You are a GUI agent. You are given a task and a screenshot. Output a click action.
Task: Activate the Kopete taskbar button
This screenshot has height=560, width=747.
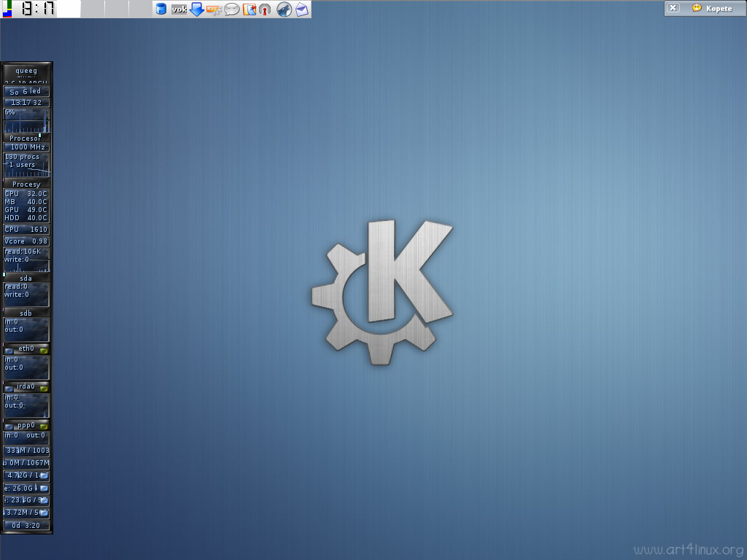click(705, 8)
